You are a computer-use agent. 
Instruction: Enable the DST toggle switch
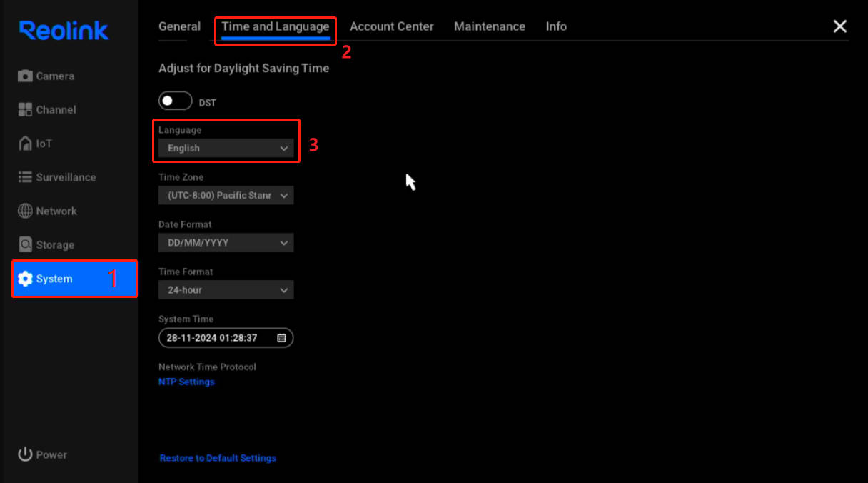tap(175, 101)
